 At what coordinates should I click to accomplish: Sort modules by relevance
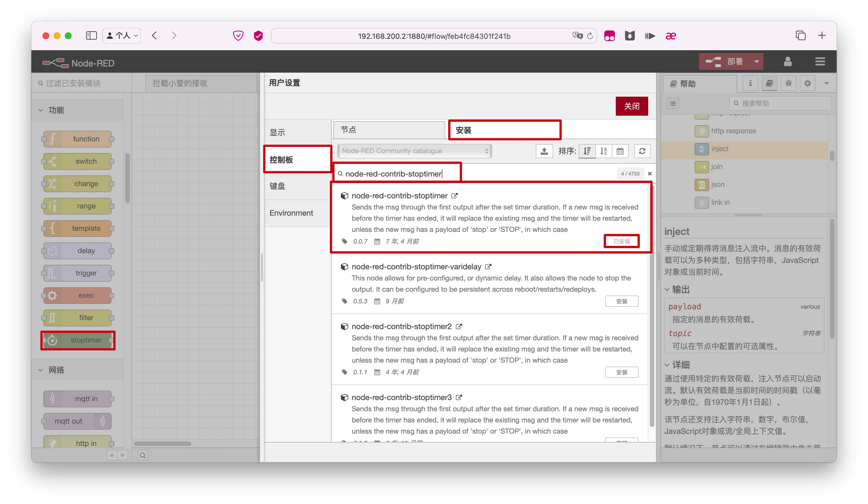[x=587, y=151]
